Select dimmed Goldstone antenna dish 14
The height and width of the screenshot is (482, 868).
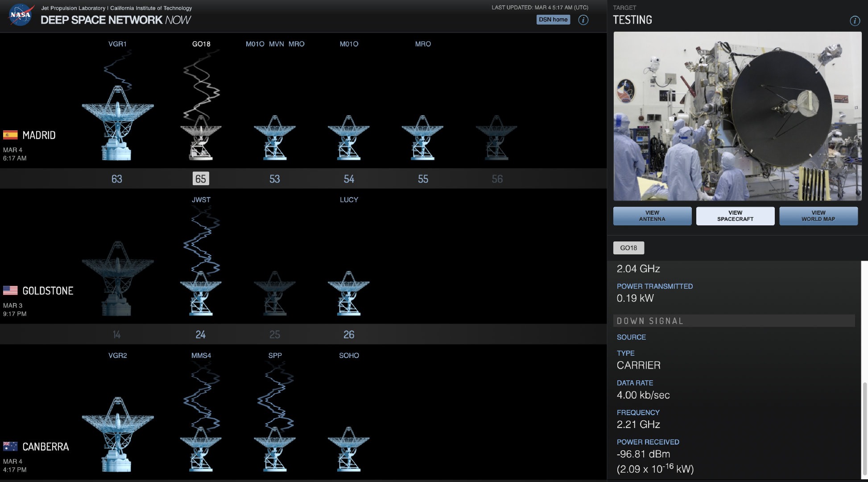117,278
